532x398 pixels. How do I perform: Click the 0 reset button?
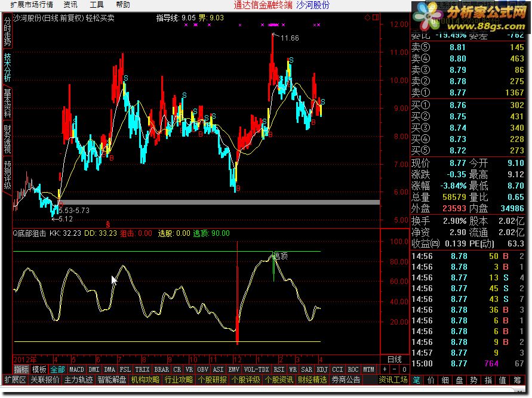pyautogui.click(x=404, y=369)
